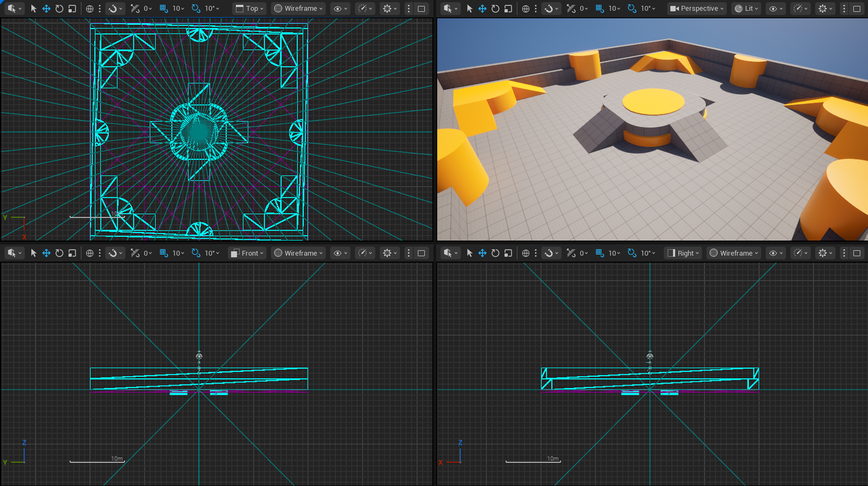Image resolution: width=868 pixels, height=486 pixels.
Task: Open the surface snapping dropdown in the Right viewport
Action: coord(551,253)
